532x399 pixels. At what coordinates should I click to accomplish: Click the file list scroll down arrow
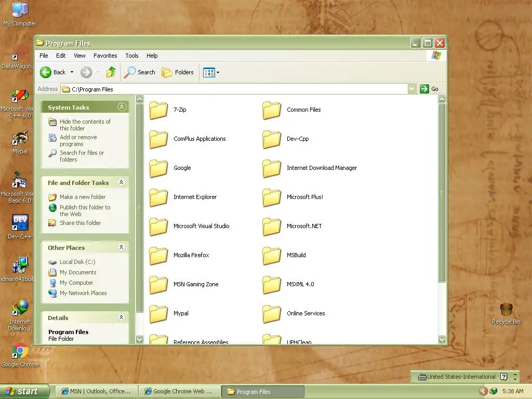tap(442, 339)
